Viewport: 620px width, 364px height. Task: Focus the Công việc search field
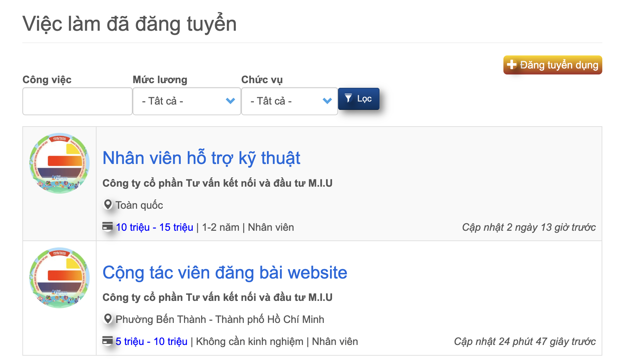point(77,101)
